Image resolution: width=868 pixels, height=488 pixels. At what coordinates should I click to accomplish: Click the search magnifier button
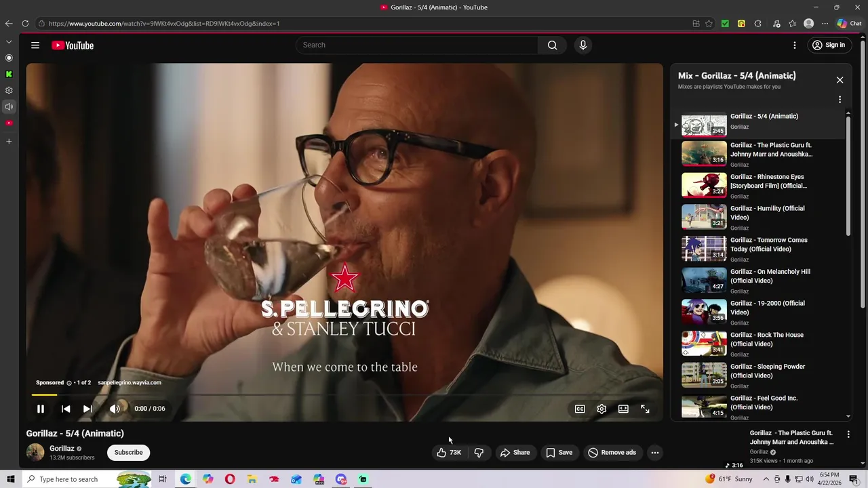(x=552, y=45)
